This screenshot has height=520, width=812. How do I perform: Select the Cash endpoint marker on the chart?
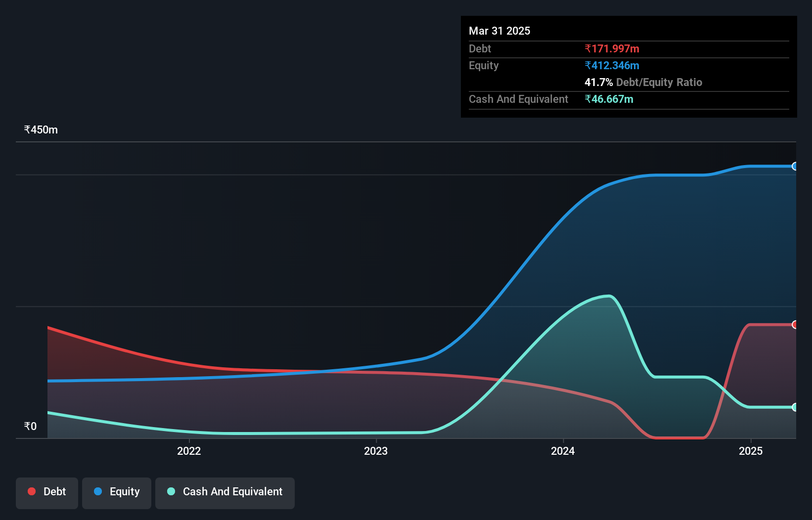point(794,407)
